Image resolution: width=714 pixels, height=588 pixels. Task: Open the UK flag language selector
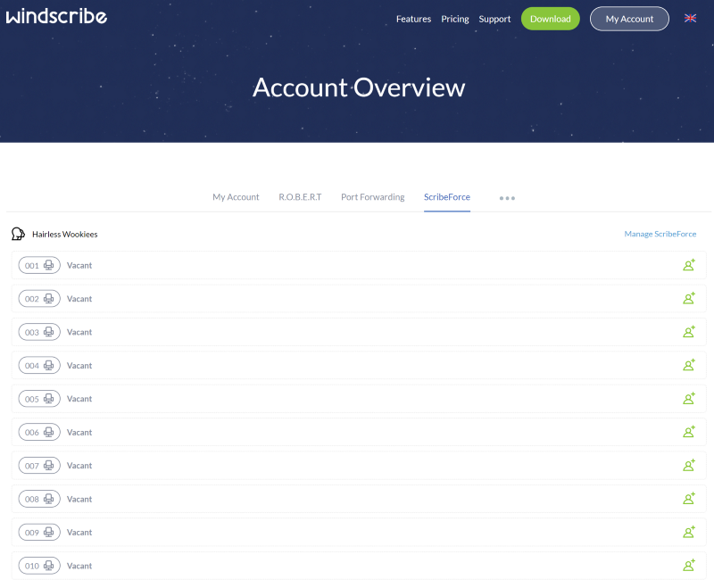pos(690,18)
